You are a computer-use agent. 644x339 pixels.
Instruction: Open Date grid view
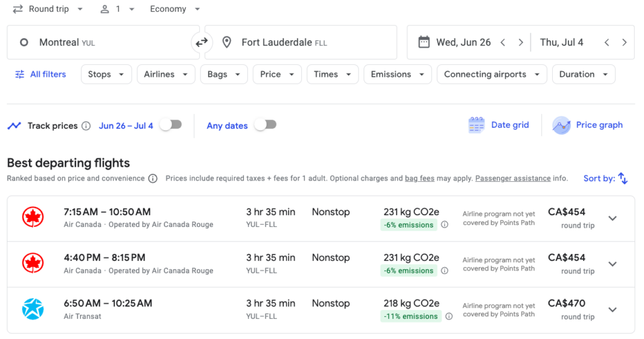(x=499, y=125)
